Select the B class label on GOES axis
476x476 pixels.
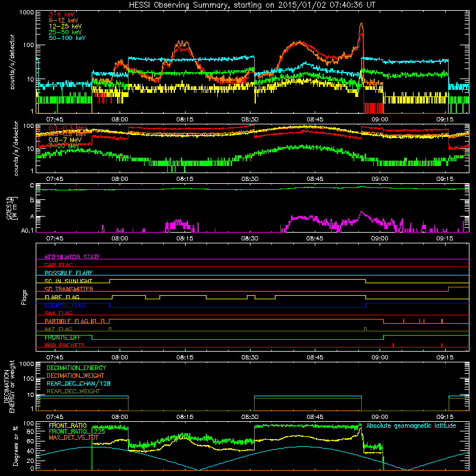tap(32, 200)
